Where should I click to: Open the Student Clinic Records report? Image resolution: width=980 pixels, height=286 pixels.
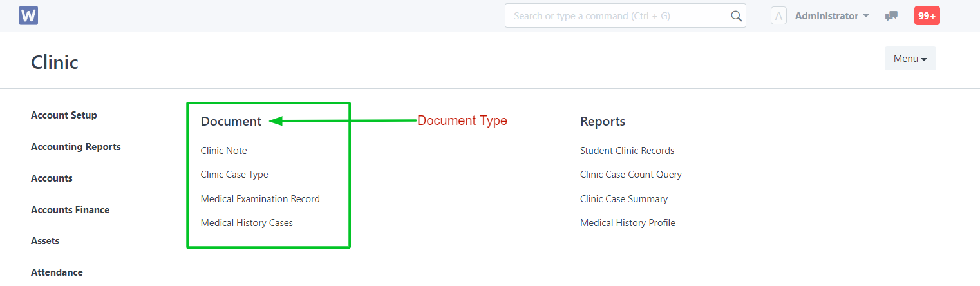627,151
